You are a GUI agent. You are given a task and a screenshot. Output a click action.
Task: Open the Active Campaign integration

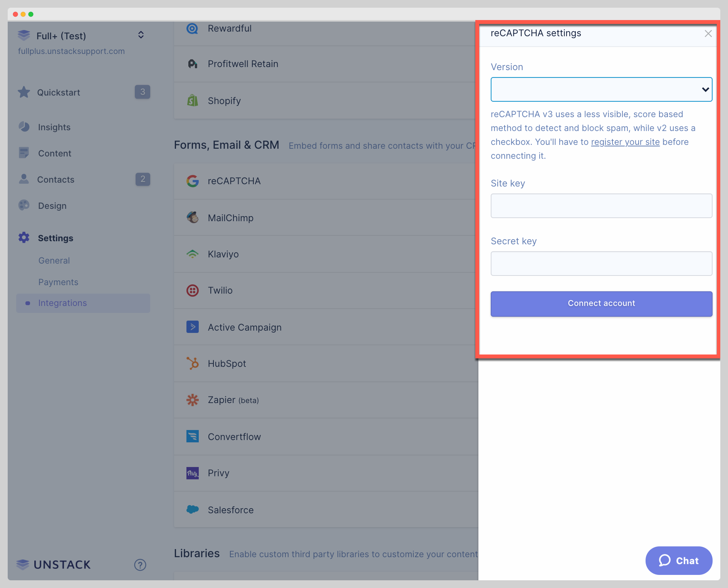[x=245, y=327]
